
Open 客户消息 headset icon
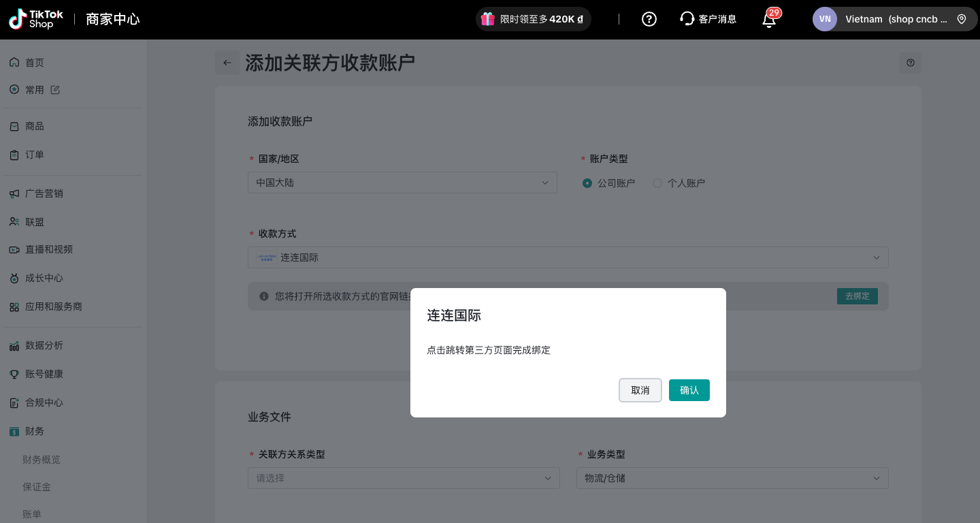pos(687,19)
